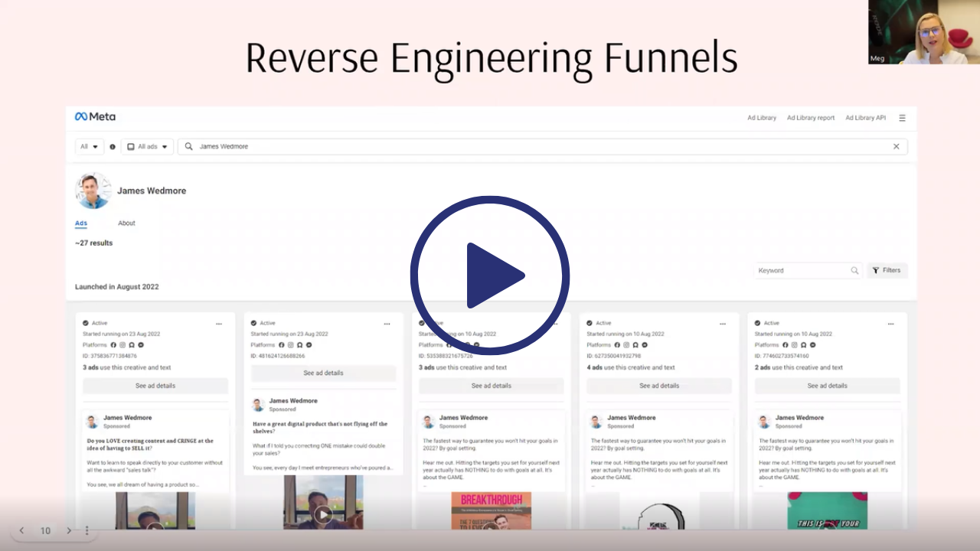Click 'Reverse Engineering Funnels' slide title
The height and width of the screenshot is (551, 980).
pyautogui.click(x=491, y=58)
